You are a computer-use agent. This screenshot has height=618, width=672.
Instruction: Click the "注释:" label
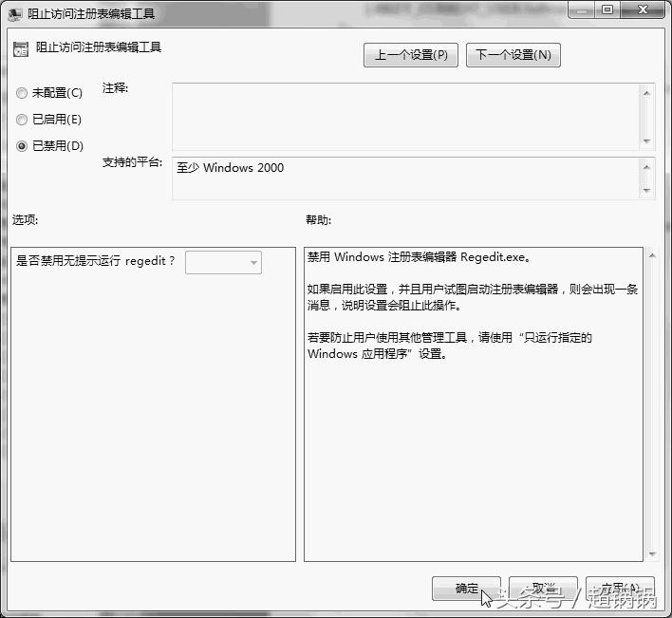pyautogui.click(x=115, y=88)
